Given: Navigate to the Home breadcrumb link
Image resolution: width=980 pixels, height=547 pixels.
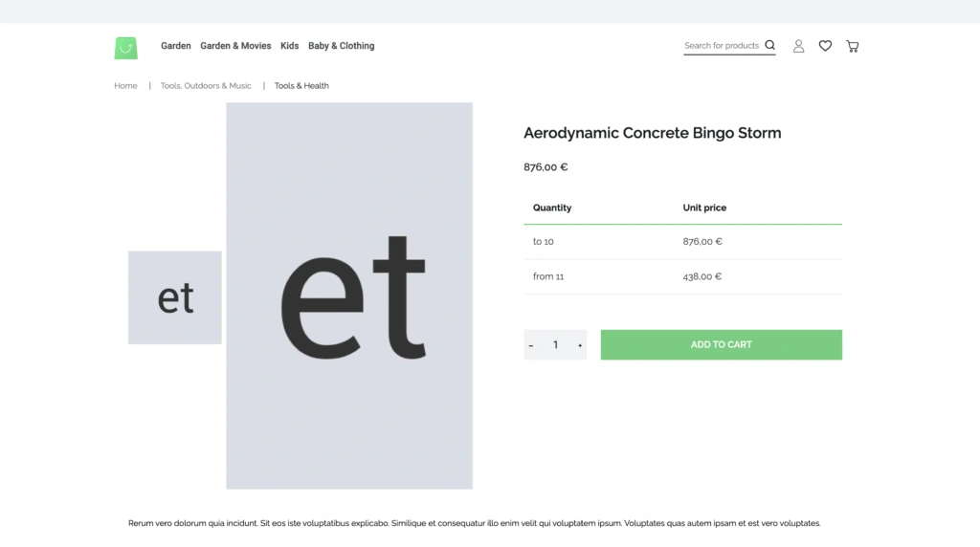Looking at the screenshot, I should [x=125, y=86].
